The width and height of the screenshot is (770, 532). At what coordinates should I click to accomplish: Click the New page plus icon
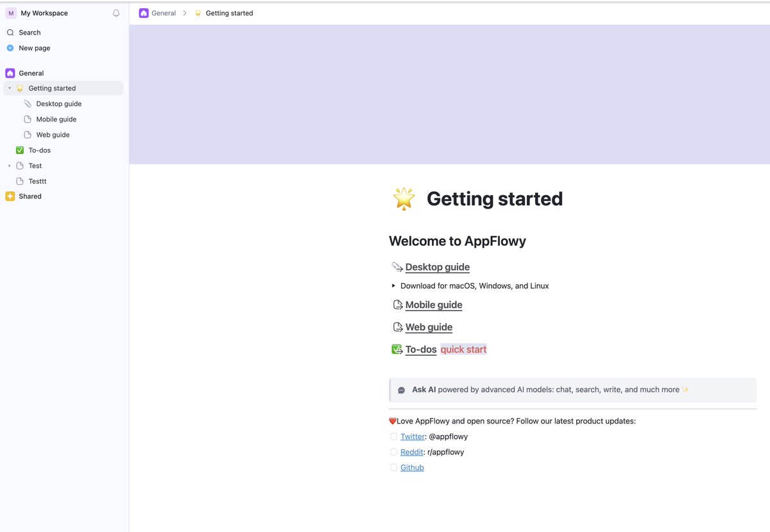point(10,48)
